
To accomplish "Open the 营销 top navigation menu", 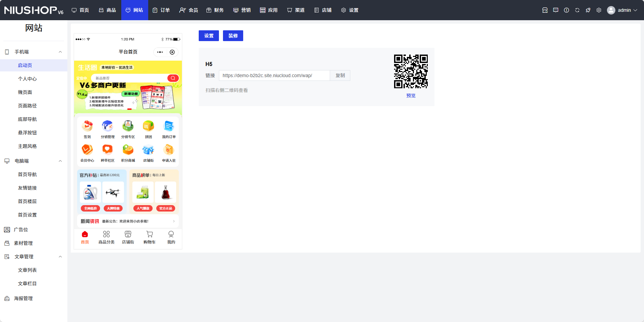I will 242,10.
